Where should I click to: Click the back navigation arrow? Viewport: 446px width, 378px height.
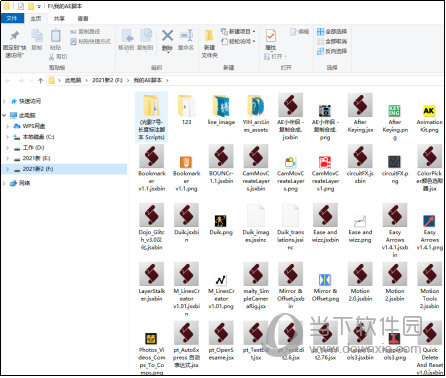[8, 80]
